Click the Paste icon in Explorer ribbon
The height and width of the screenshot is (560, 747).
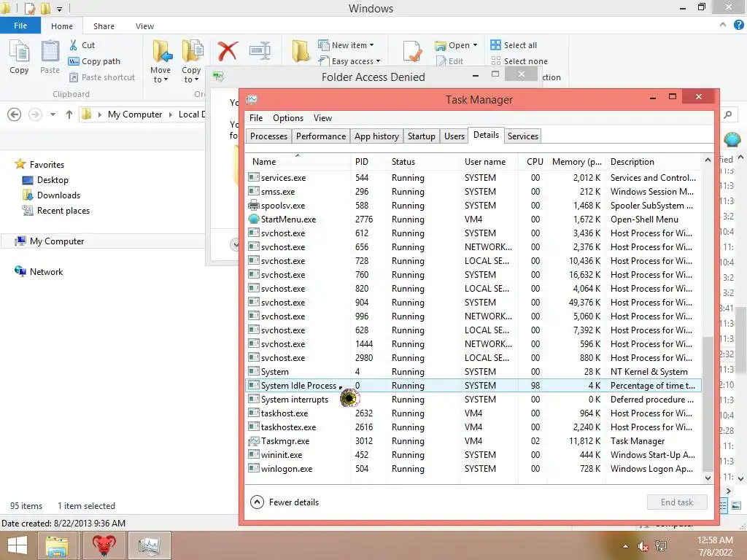pyautogui.click(x=50, y=52)
